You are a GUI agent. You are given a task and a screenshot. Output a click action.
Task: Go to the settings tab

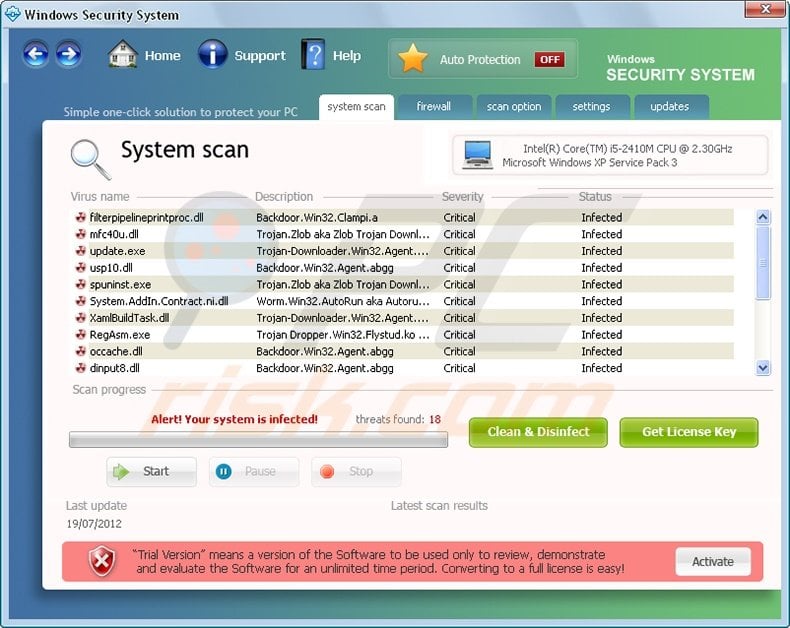coord(591,107)
